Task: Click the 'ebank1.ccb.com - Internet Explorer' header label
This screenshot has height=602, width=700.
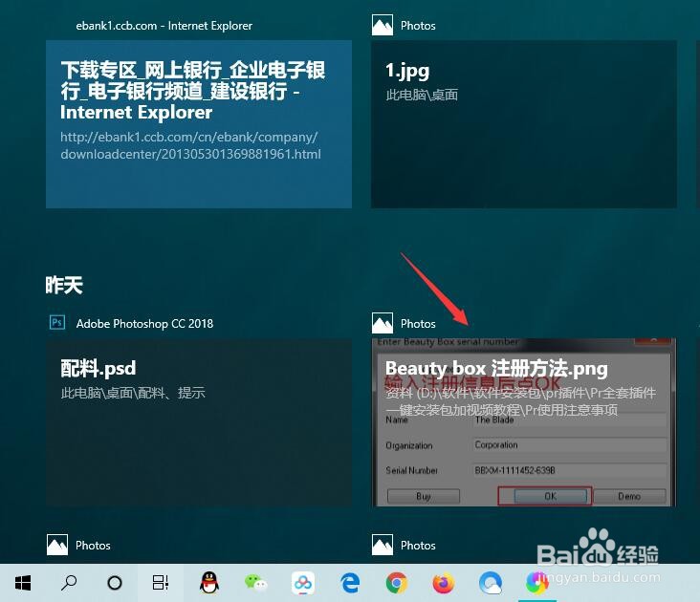Action: click(164, 26)
